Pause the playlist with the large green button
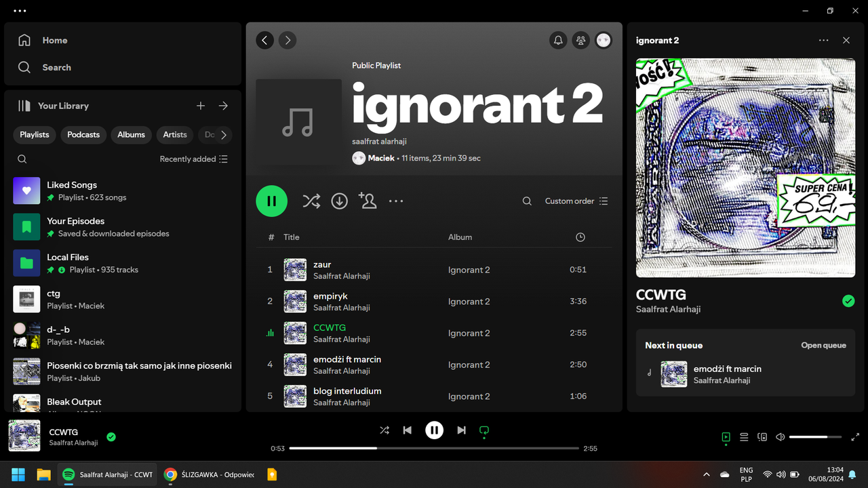Image resolution: width=868 pixels, height=488 pixels. [271, 201]
